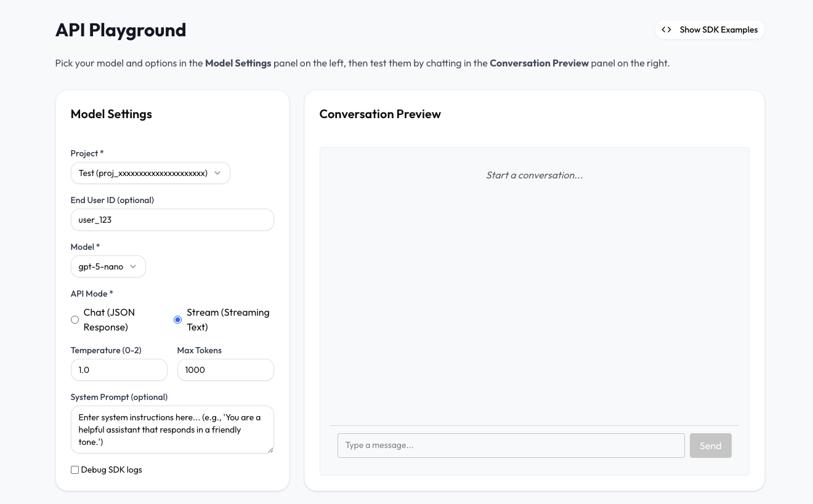Click the Max Tokens input field
Image resolution: width=813 pixels, height=504 pixels.
pyautogui.click(x=225, y=370)
